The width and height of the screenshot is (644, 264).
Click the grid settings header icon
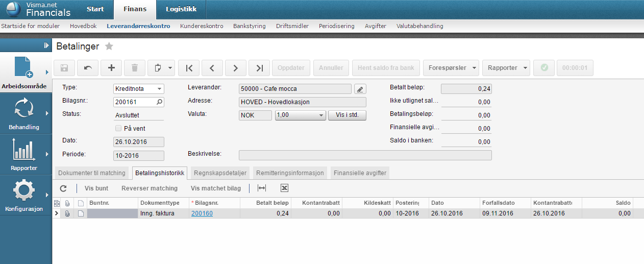(x=57, y=203)
